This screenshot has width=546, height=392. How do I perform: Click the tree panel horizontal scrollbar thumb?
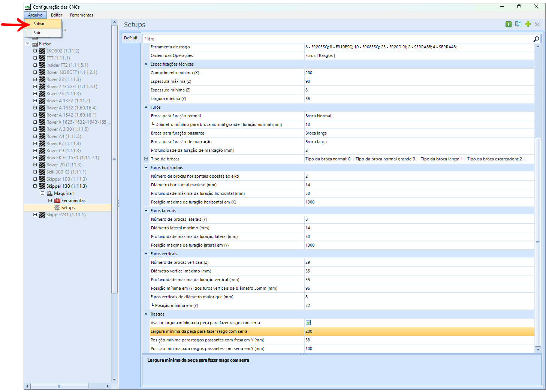click(59, 386)
